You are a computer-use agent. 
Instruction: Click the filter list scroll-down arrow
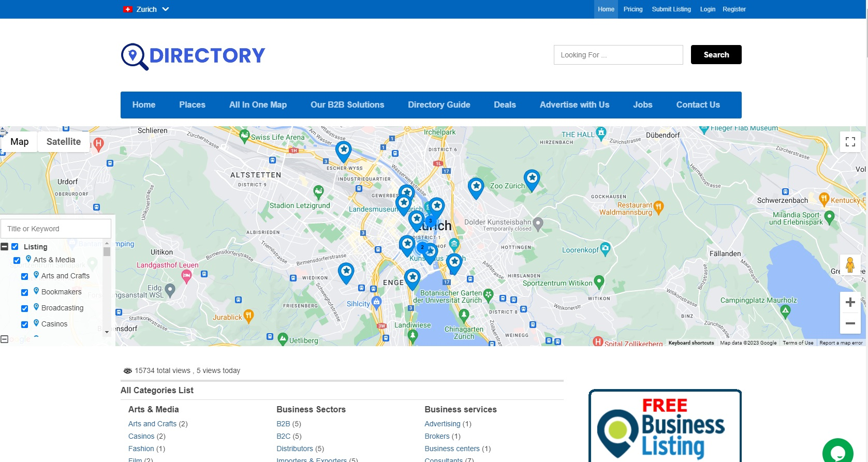tap(107, 332)
